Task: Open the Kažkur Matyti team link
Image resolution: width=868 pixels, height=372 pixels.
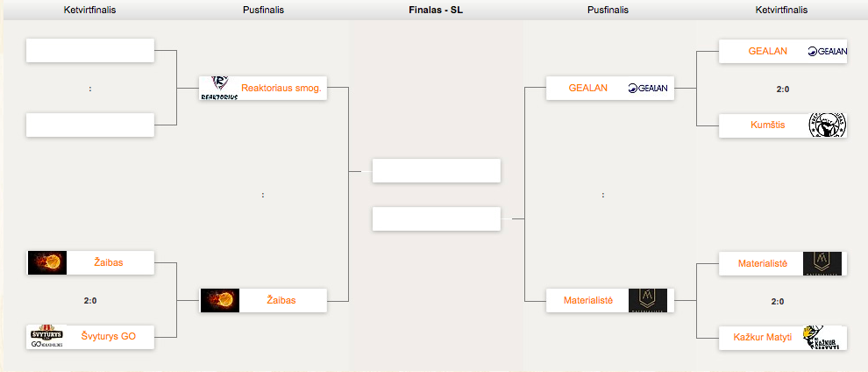Action: coord(762,337)
